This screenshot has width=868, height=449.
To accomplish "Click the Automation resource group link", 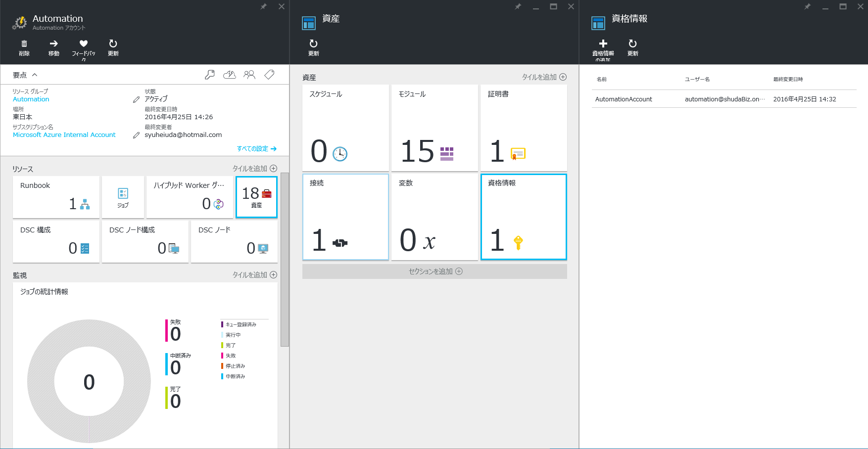I will click(31, 99).
